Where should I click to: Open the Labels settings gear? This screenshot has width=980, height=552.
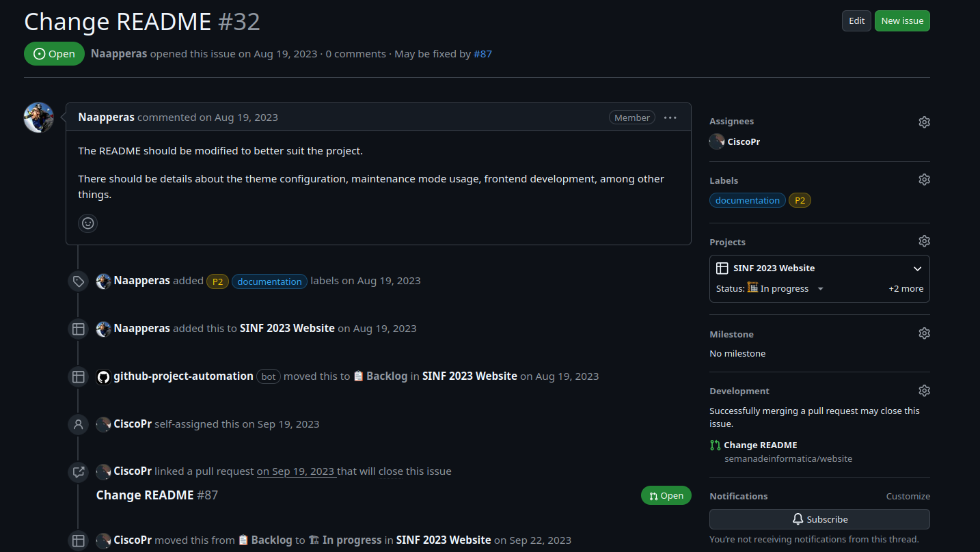(924, 180)
